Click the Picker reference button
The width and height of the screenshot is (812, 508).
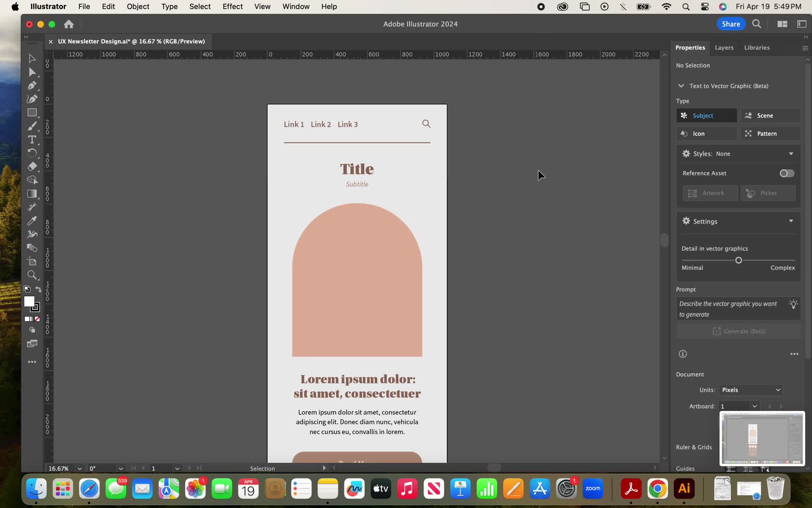(x=768, y=193)
